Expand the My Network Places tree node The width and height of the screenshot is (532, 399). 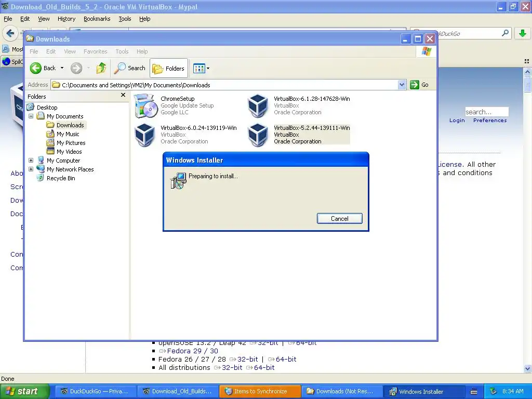click(31, 169)
